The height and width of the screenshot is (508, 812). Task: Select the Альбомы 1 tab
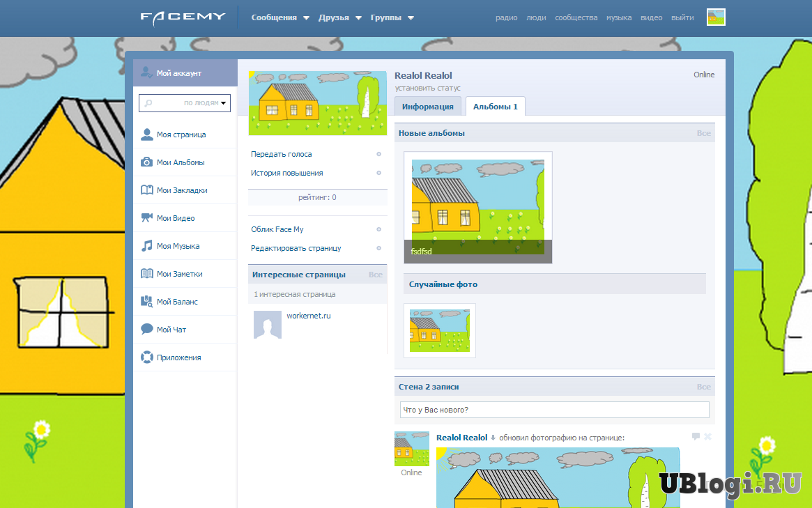point(495,107)
